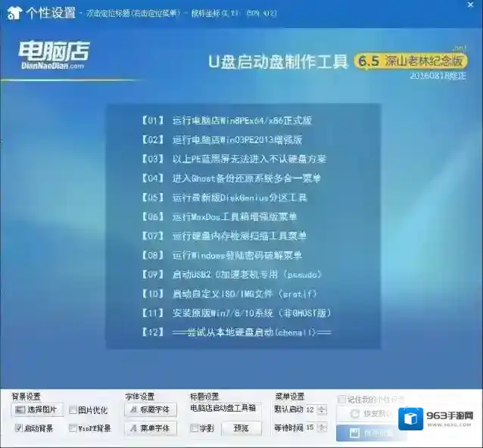Select menu item 12 尝试从本地硬盘启动
The height and width of the screenshot is (448, 483).
tap(236, 332)
